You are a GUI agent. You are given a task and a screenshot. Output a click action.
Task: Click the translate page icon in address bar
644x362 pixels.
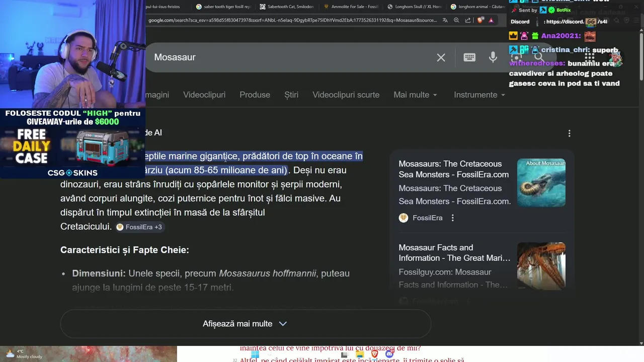445,20
